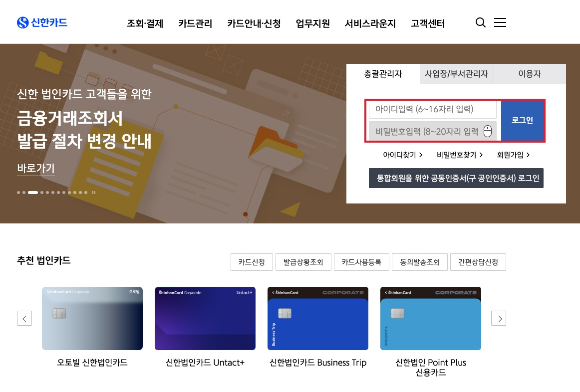Click the 오토빌 신한법인카드 card name
The width and height of the screenshot is (580, 392).
pos(92,363)
